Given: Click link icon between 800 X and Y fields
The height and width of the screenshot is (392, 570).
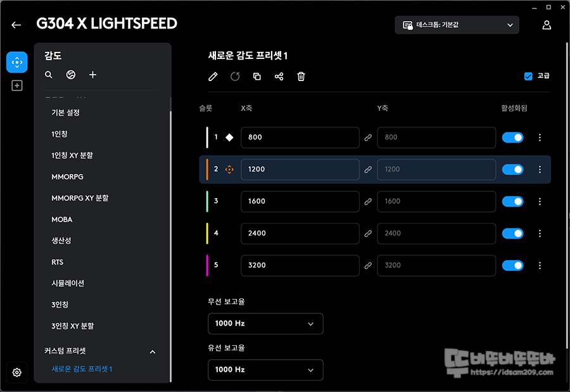Looking at the screenshot, I should pos(368,137).
